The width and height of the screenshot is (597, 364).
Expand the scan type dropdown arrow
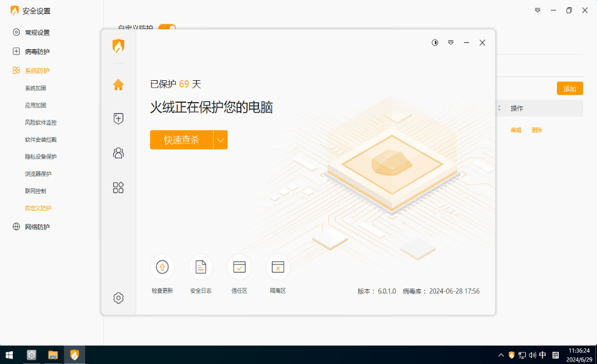click(221, 140)
